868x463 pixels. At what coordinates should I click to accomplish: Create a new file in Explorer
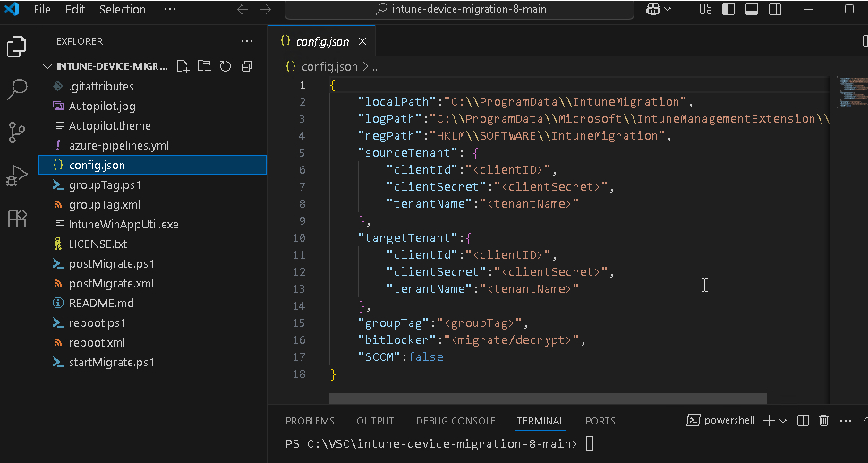pos(183,66)
